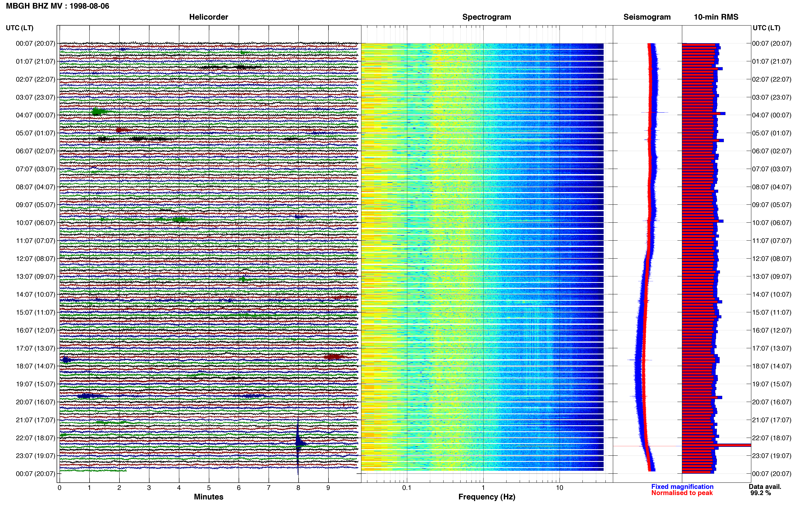
Task: Click the 'Seismogram' panel heading
Action: click(x=647, y=17)
